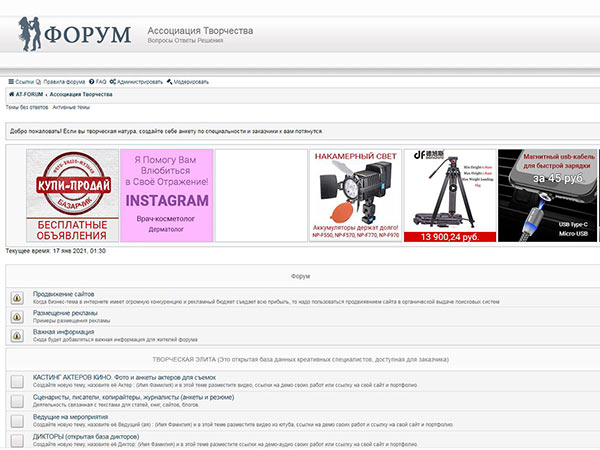Open Сценаристы, писатели, копирайтеры forum
This screenshot has height=450, width=600.
(134, 397)
